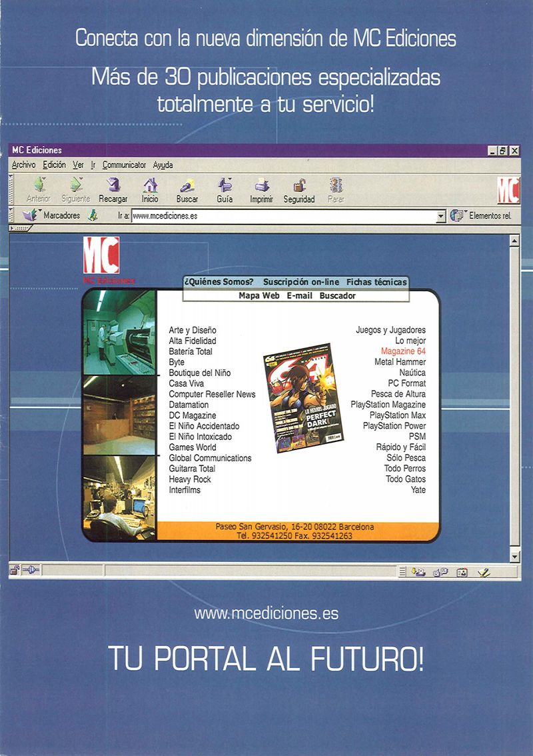Click the Siguiente forward arrow icon
Screen dimensions: 533x756
tap(76, 185)
